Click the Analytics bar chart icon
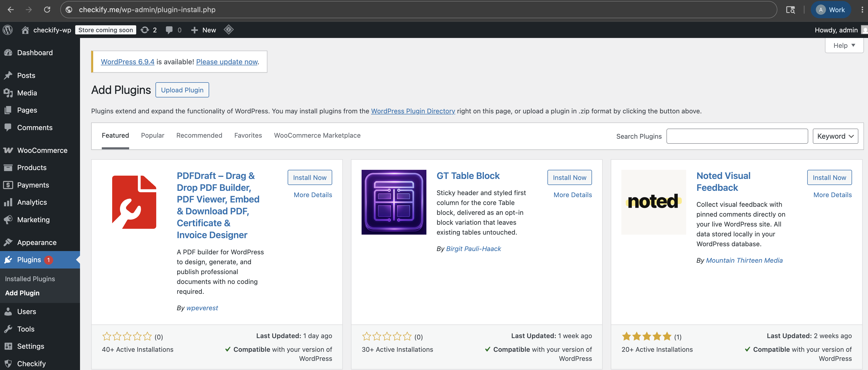Viewport: 868px width, 370px height. coord(8,202)
